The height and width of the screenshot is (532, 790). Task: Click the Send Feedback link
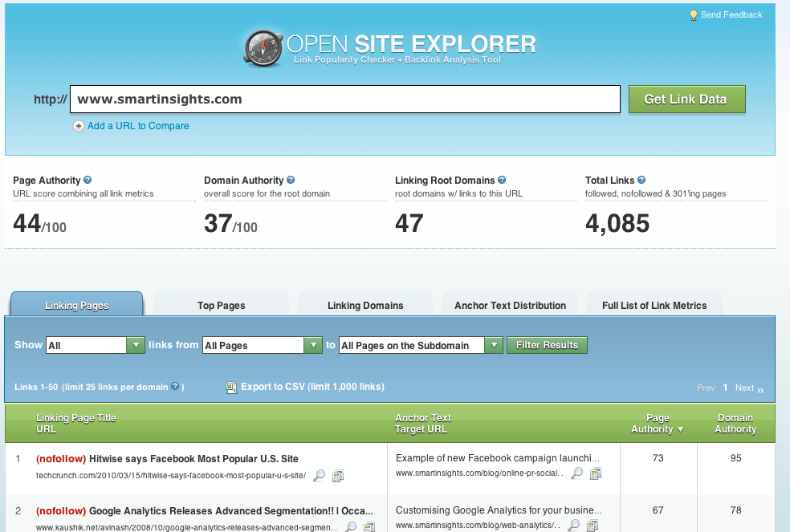[x=731, y=15]
